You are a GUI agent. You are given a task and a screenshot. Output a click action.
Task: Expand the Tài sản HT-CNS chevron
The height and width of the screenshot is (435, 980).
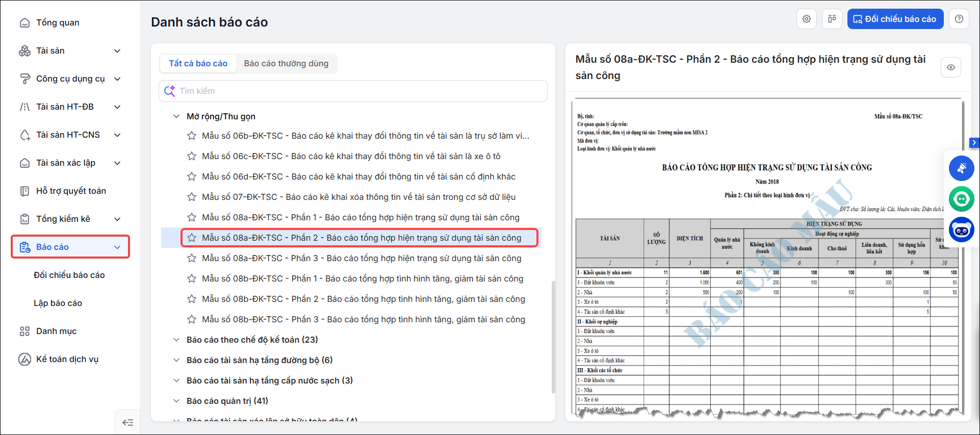coord(117,135)
